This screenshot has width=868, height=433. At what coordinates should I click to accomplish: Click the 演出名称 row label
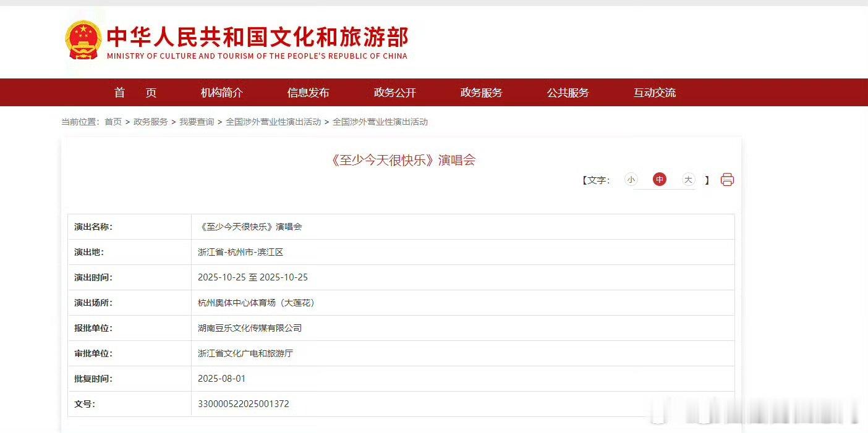click(93, 227)
